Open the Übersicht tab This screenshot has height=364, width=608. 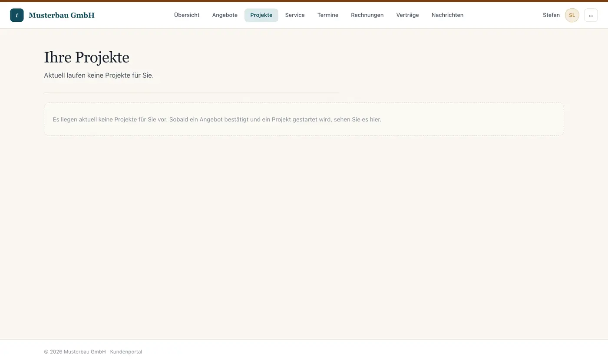[x=187, y=15]
